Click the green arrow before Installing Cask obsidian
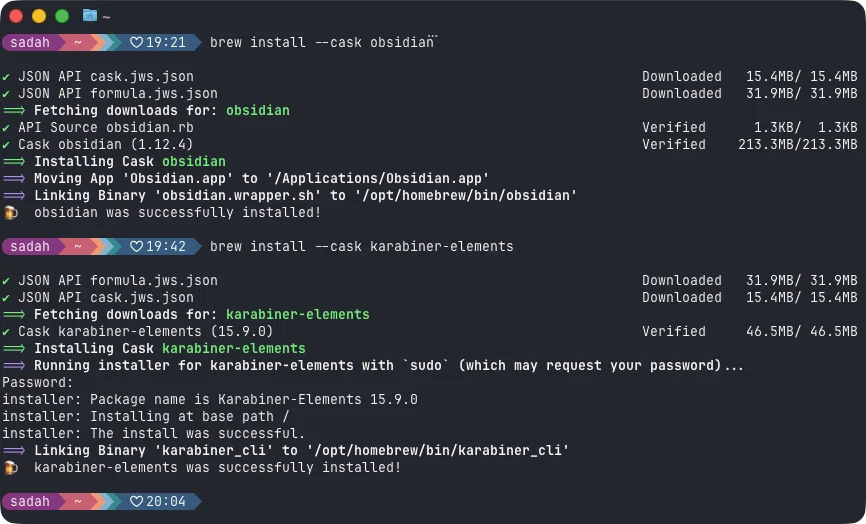 pyautogui.click(x=14, y=162)
